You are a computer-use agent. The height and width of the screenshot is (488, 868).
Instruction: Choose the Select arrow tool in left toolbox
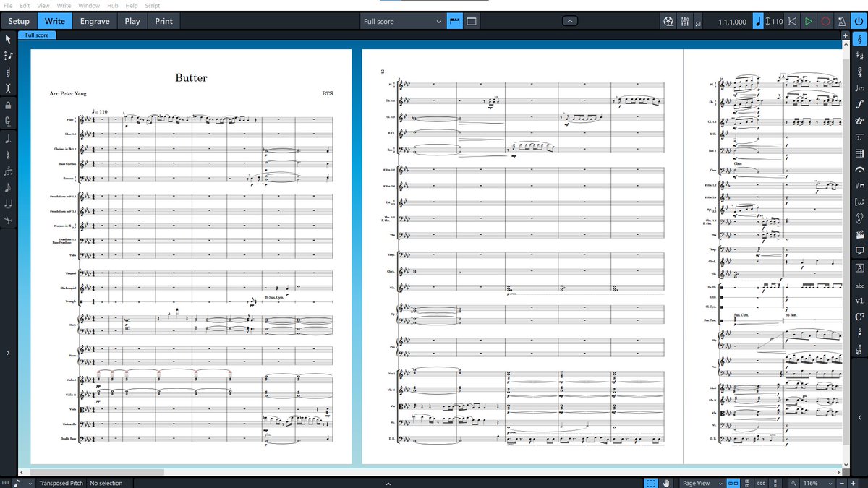[8, 39]
